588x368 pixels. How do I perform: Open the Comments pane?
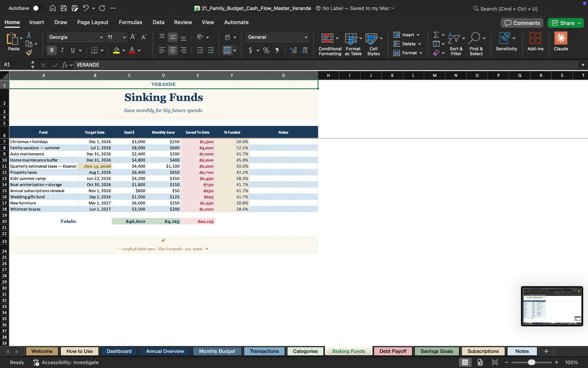(522, 23)
